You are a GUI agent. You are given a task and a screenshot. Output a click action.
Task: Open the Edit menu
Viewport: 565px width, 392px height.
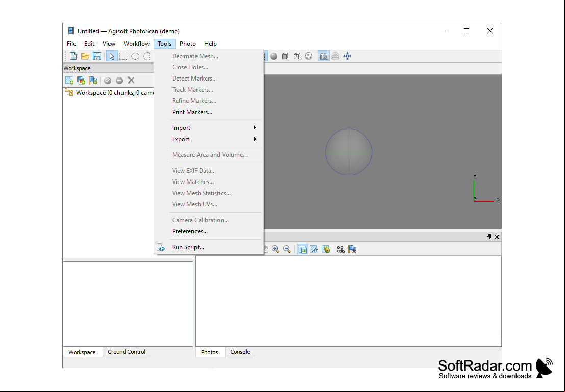pyautogui.click(x=89, y=43)
